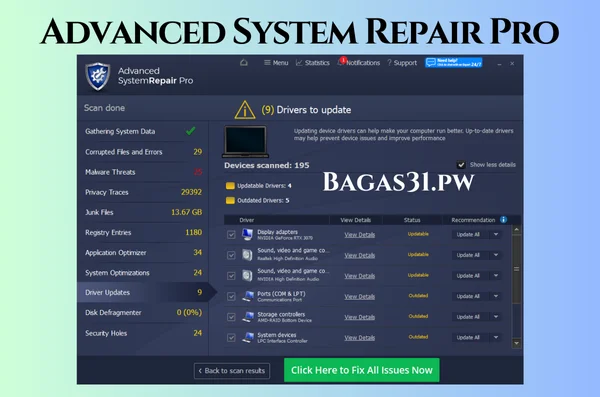The width and height of the screenshot is (600, 397).
Task: Click the Advanced SystemRepair Pro shield logo
Action: tap(98, 76)
